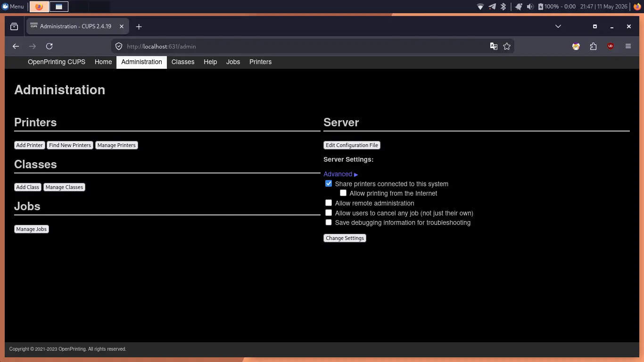Uncheck Share printers connected to this system
Screen dimensions: 644x362
point(329,183)
